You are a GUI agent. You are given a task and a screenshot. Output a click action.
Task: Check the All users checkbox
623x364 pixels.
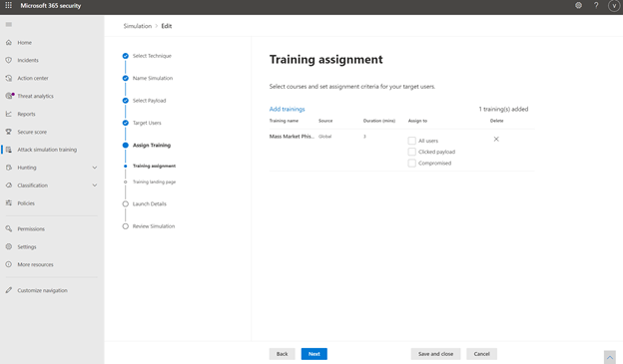click(x=412, y=141)
